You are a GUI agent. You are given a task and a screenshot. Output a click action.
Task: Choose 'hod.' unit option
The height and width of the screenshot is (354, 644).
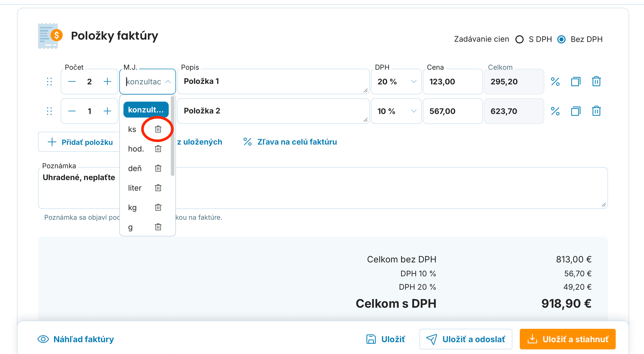coord(136,149)
